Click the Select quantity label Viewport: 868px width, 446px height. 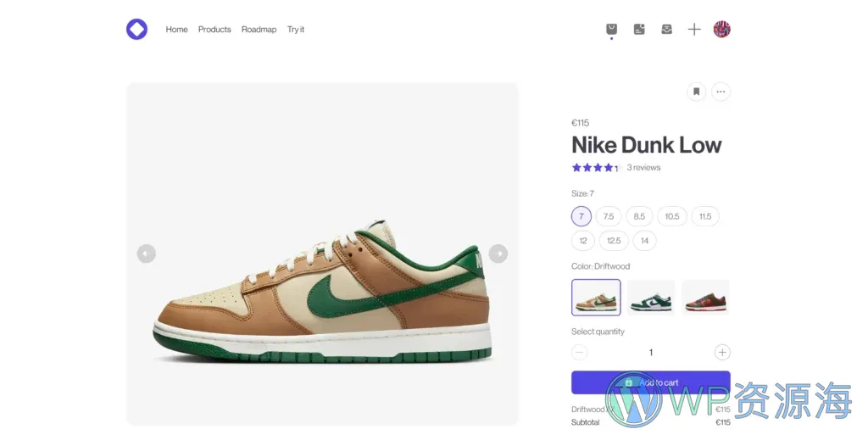(598, 332)
